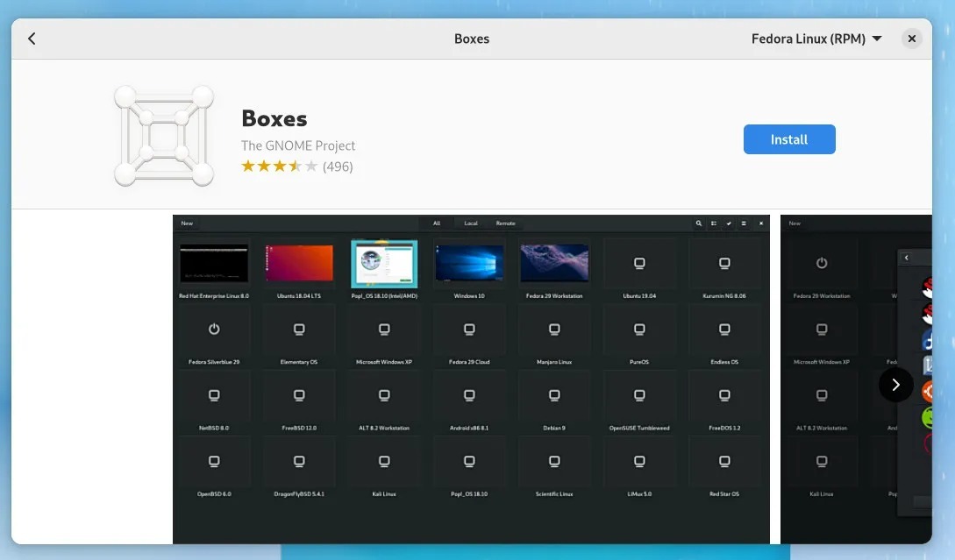Show the next screenshot with the arrow
Viewport: 955px width, 560px height.
(x=895, y=384)
